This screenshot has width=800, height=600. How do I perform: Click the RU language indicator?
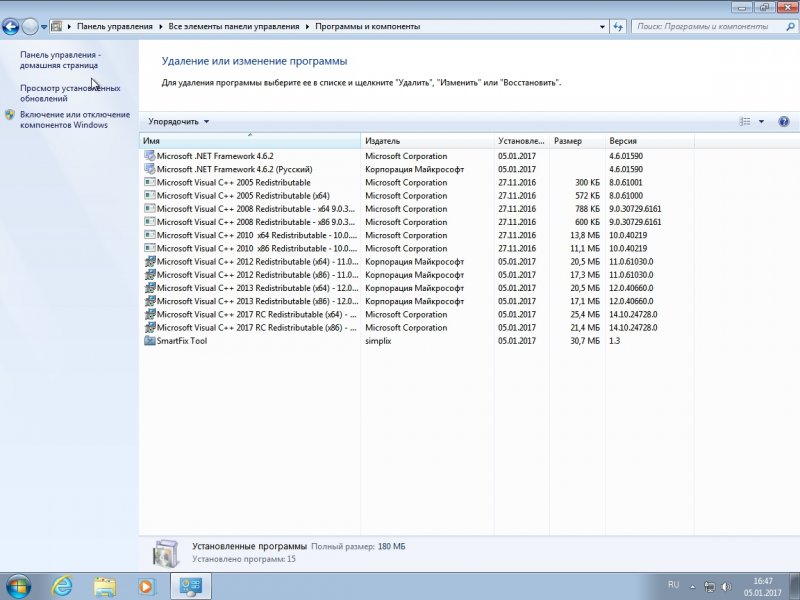[673, 585]
